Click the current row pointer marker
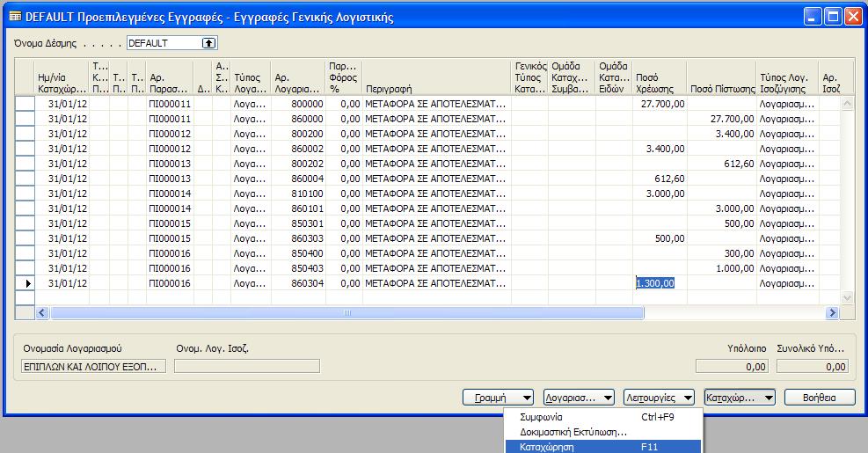This screenshot has height=453, width=868. pyautogui.click(x=28, y=283)
